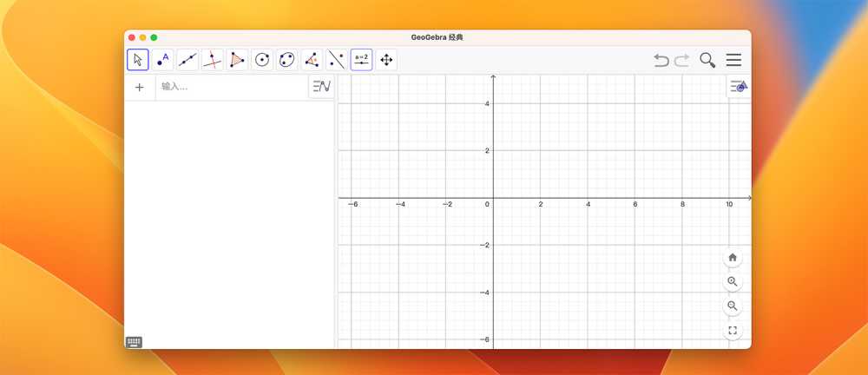
Task: Select the Polygon tool
Action: [x=237, y=60]
